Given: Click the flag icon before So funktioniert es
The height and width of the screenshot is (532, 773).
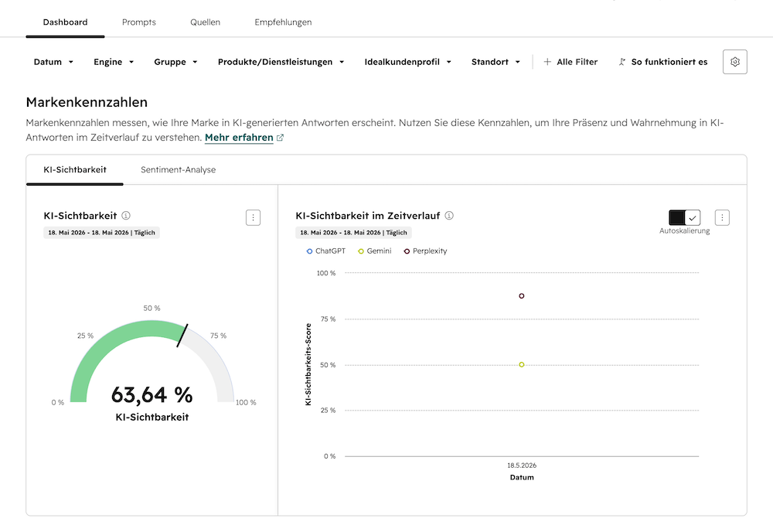Looking at the screenshot, I should [622, 62].
